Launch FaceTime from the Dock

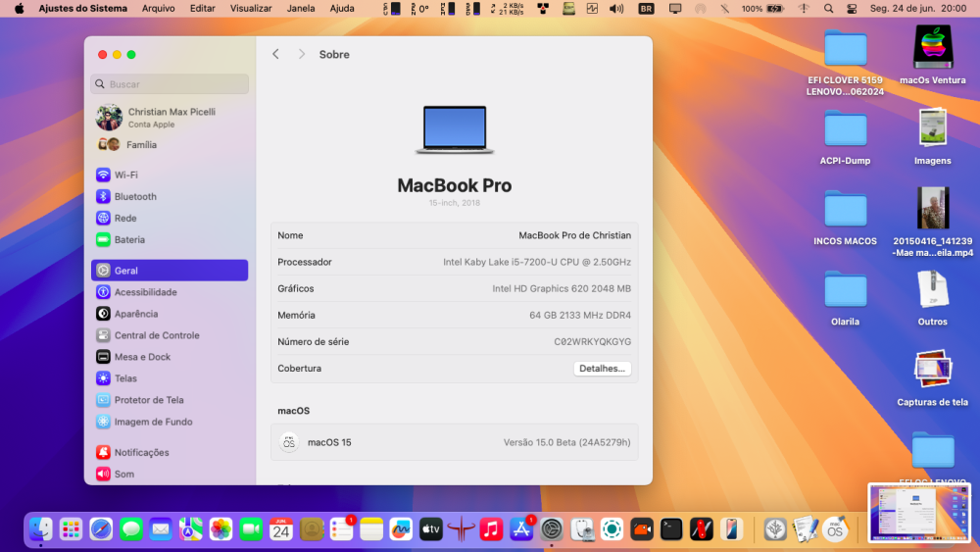pos(251,529)
